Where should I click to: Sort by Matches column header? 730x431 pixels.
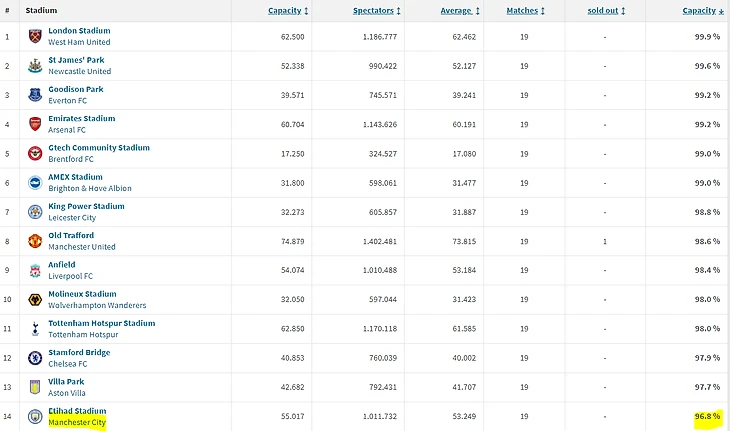tap(525, 10)
